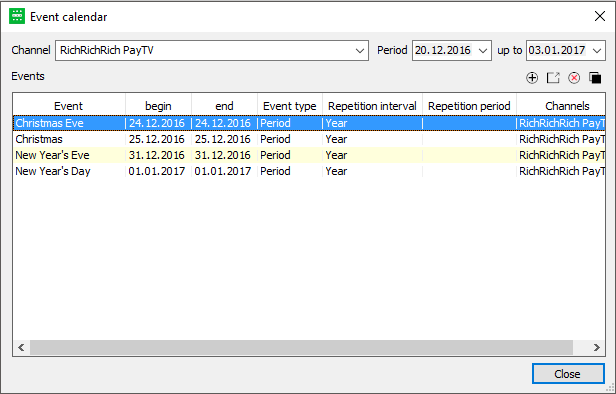616x394 pixels.
Task: Click Year interval in New Year's Eve row
Action: click(336, 156)
